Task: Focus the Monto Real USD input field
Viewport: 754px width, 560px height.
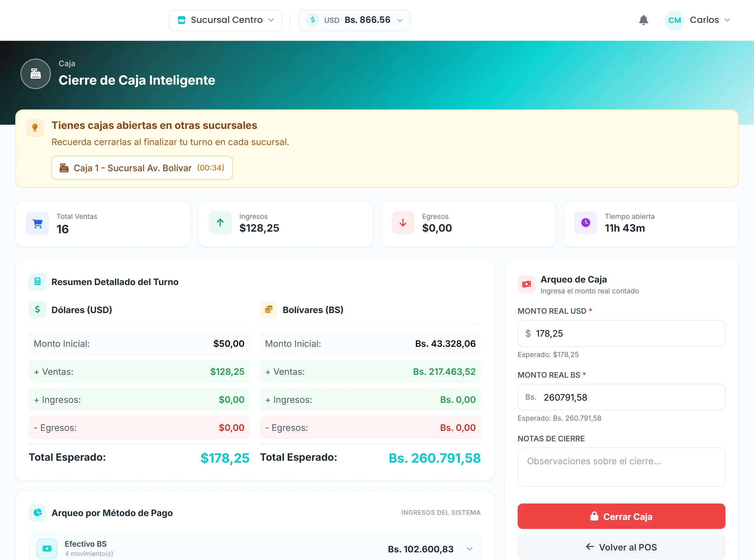Action: (621, 333)
